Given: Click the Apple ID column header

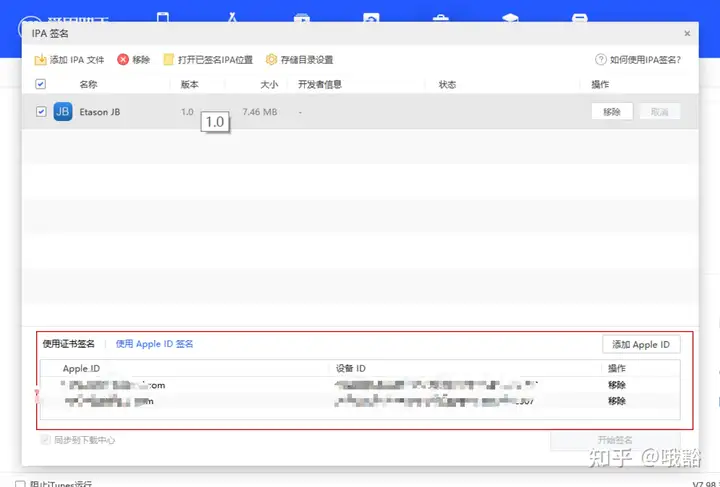Looking at the screenshot, I should [81, 368].
